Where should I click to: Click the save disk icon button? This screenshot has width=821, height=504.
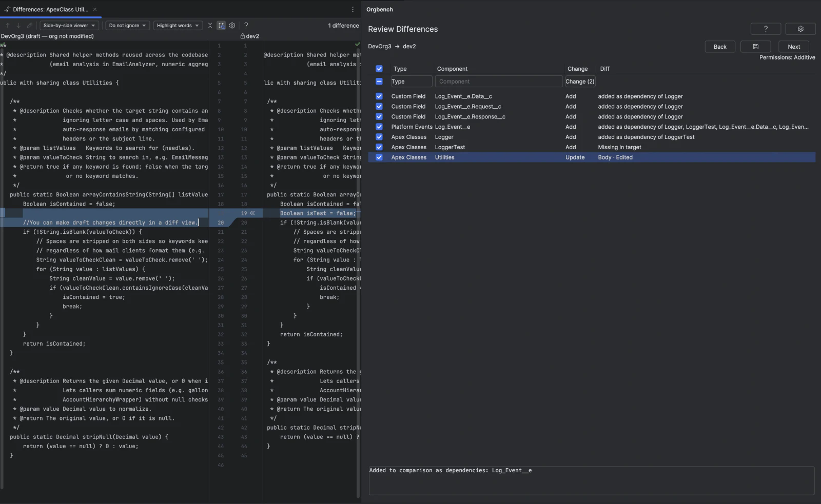click(x=755, y=47)
